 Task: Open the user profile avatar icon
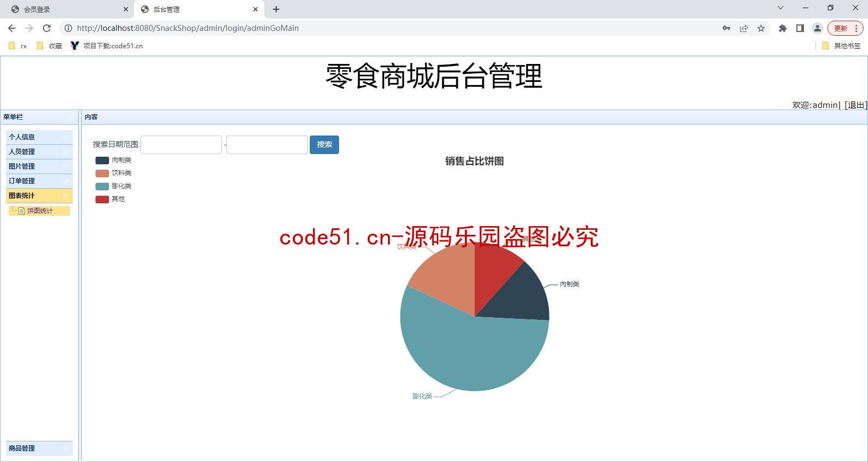click(817, 28)
